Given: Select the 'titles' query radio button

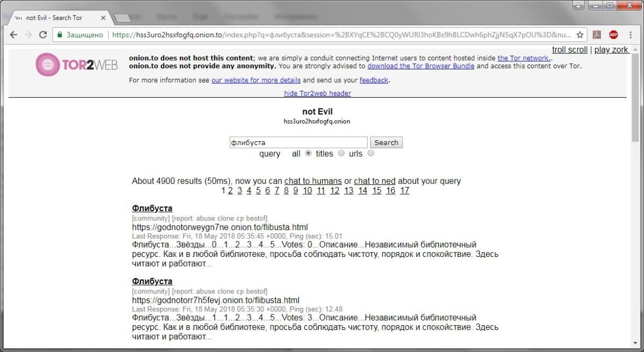Looking at the screenshot, I should [x=341, y=153].
